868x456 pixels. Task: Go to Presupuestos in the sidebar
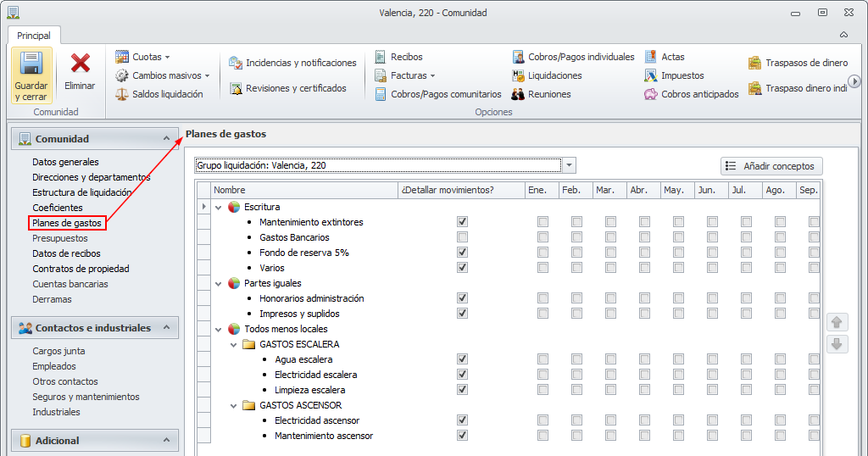tap(59, 238)
